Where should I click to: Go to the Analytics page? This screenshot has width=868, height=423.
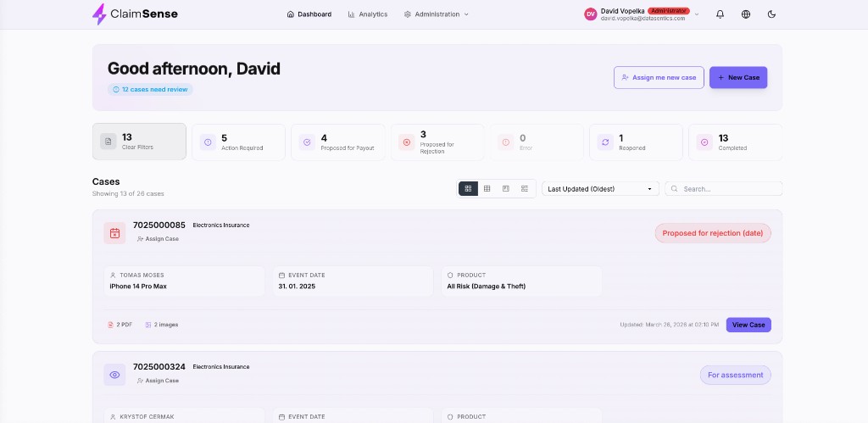pos(368,14)
